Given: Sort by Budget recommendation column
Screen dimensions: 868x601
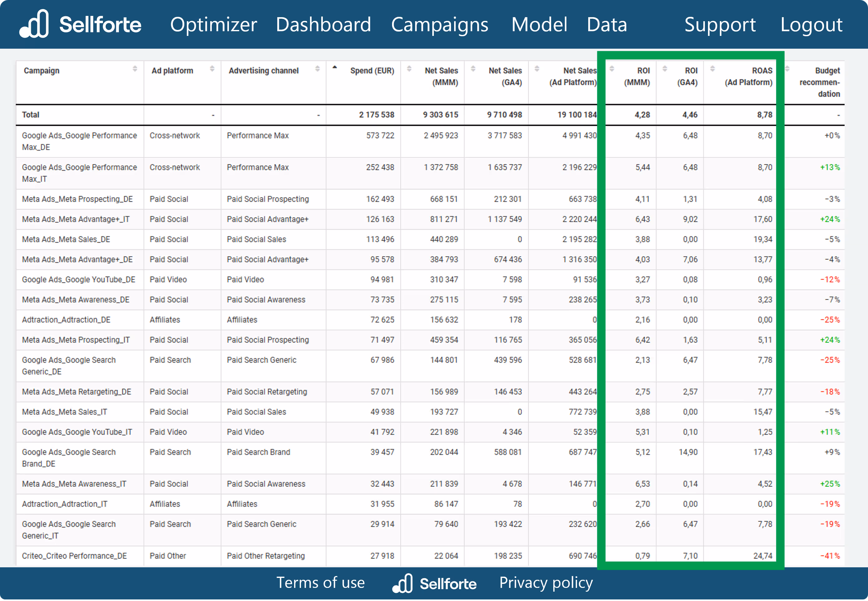Looking at the screenshot, I should [787, 69].
